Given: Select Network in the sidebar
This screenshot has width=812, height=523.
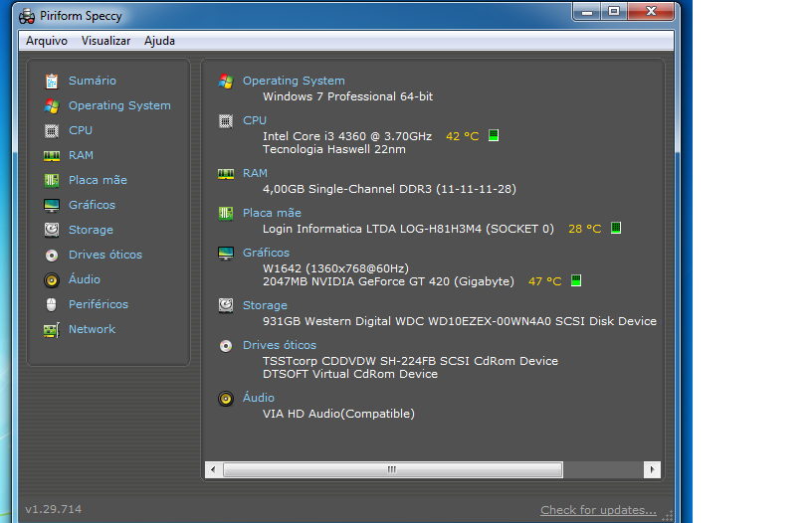Looking at the screenshot, I should pyautogui.click(x=92, y=329).
